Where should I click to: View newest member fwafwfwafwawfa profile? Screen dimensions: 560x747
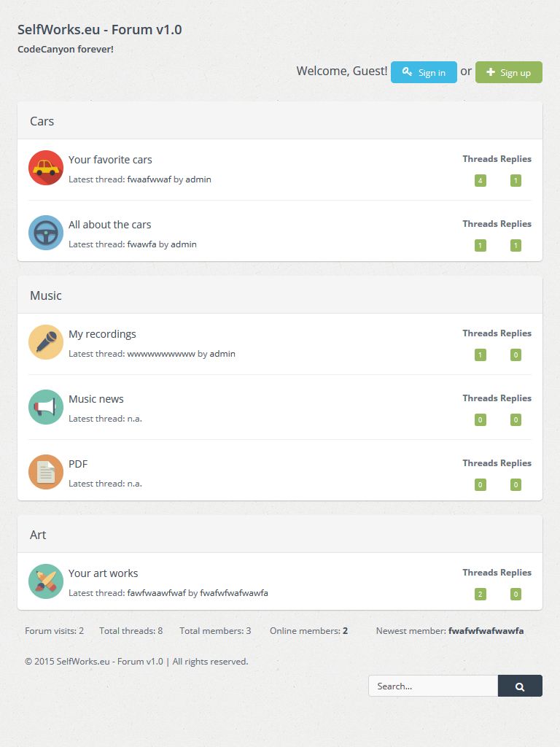486,631
